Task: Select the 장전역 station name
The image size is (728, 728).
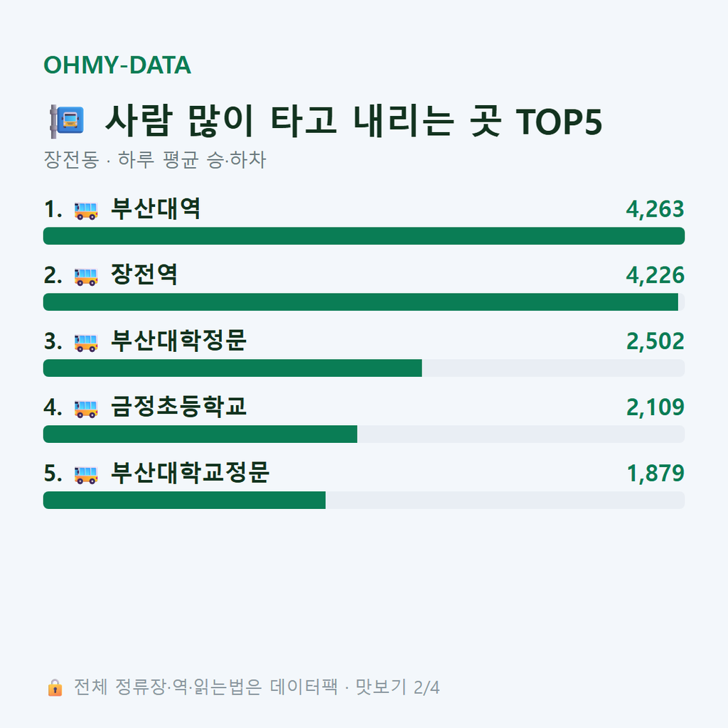Action: 144,275
